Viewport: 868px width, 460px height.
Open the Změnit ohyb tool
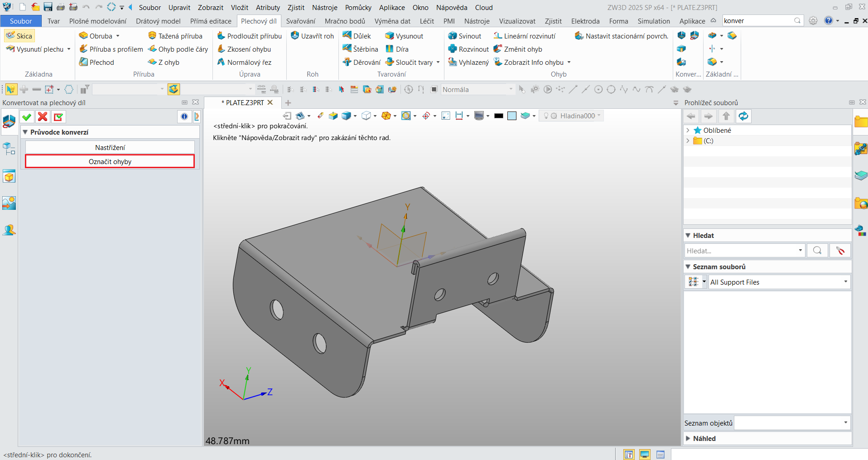pyautogui.click(x=518, y=49)
